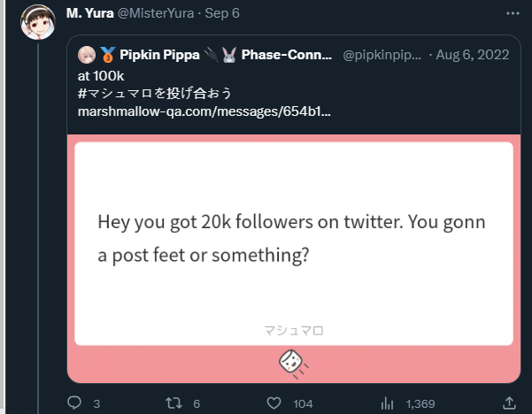Click the M. Yura display name
Screen dimensions: 532x414
click(90, 13)
